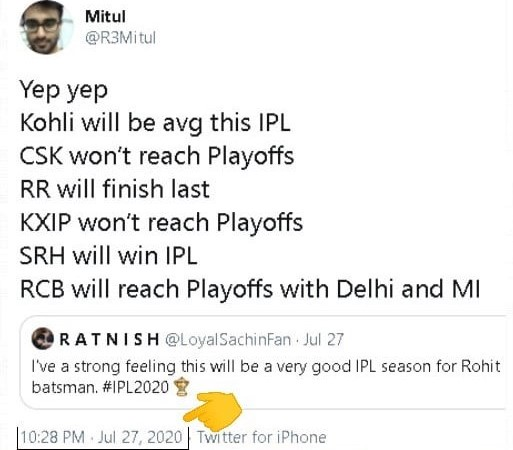
Task: Open the 10:28 PM · Jul 27, 2020 timestamp
Action: coord(102,437)
